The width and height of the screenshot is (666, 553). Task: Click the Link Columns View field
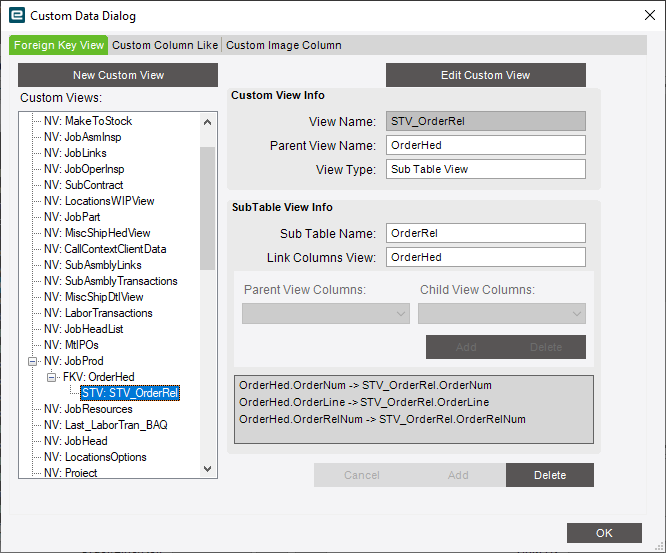485,257
